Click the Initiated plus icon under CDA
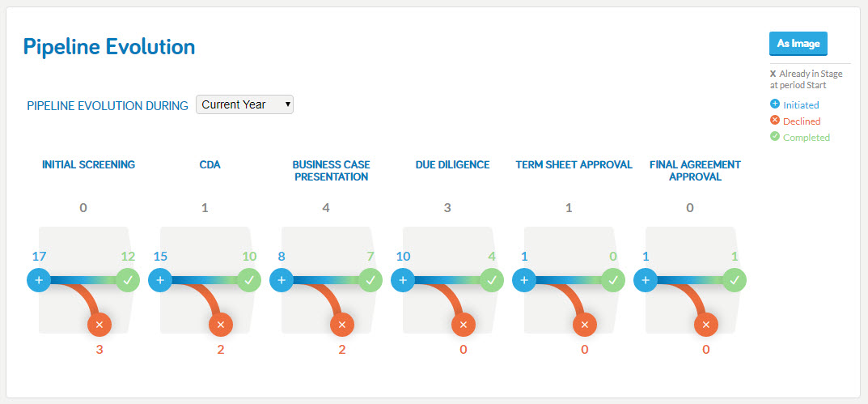Image resolution: width=868 pixels, height=404 pixels. pos(160,280)
